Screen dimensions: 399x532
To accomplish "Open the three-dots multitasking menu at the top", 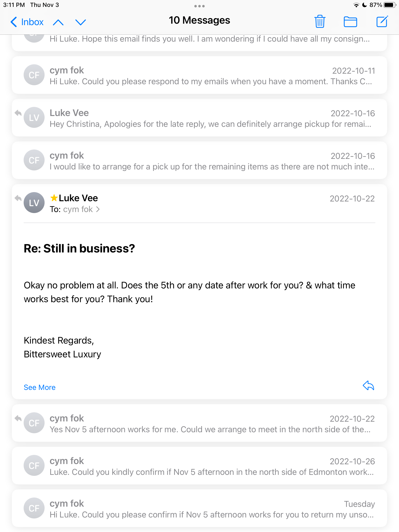I will pos(199,6).
